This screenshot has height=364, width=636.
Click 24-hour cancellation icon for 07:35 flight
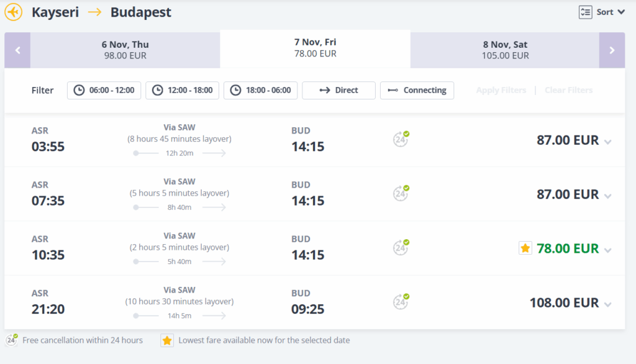tap(401, 193)
